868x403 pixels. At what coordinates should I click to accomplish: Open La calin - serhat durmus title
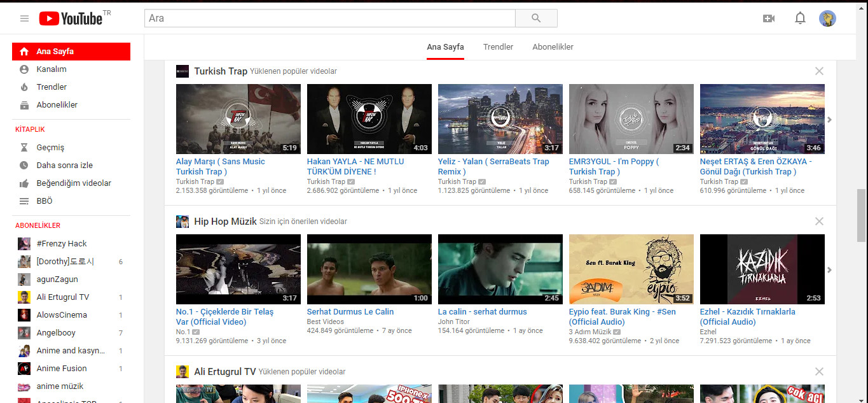[x=483, y=312]
